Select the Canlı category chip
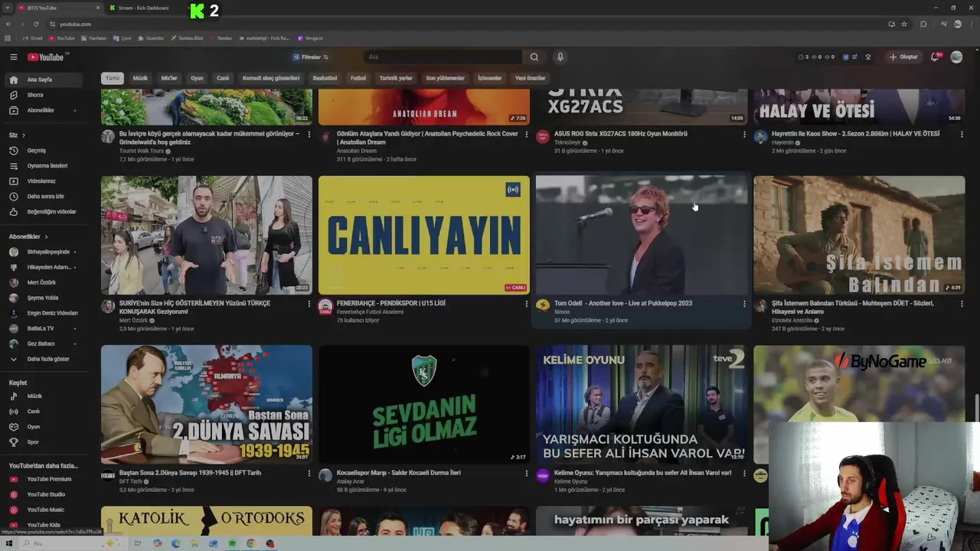 (223, 78)
